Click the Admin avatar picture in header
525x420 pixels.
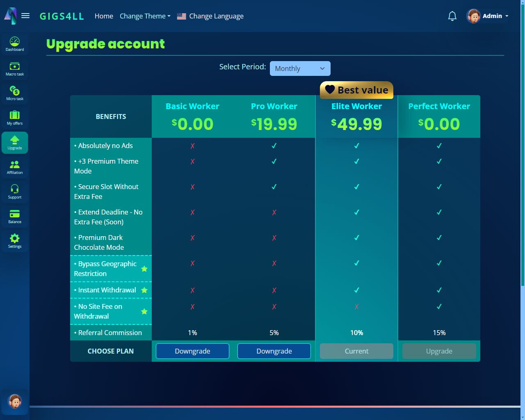473,16
